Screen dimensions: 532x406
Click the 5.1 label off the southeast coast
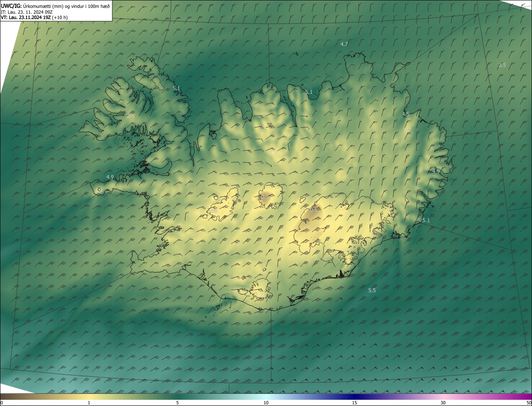tap(426, 220)
